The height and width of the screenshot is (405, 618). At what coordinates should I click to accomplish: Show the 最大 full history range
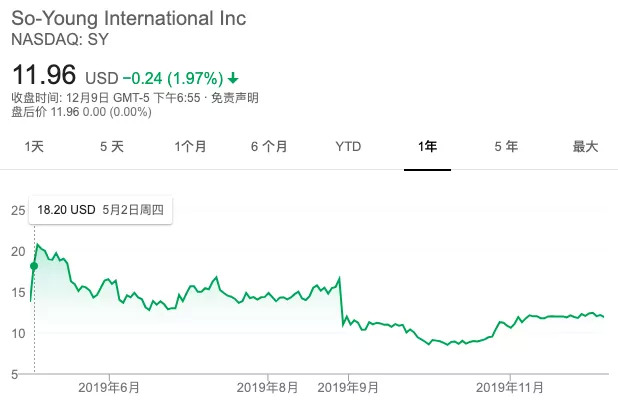(x=585, y=146)
